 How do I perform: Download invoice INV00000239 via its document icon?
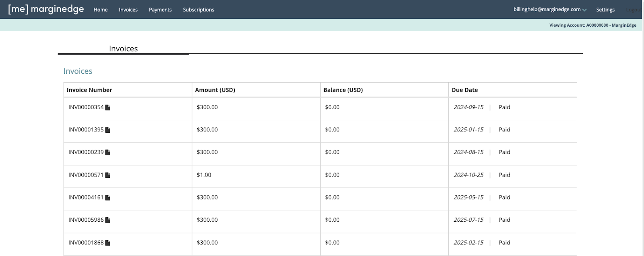coord(107,152)
